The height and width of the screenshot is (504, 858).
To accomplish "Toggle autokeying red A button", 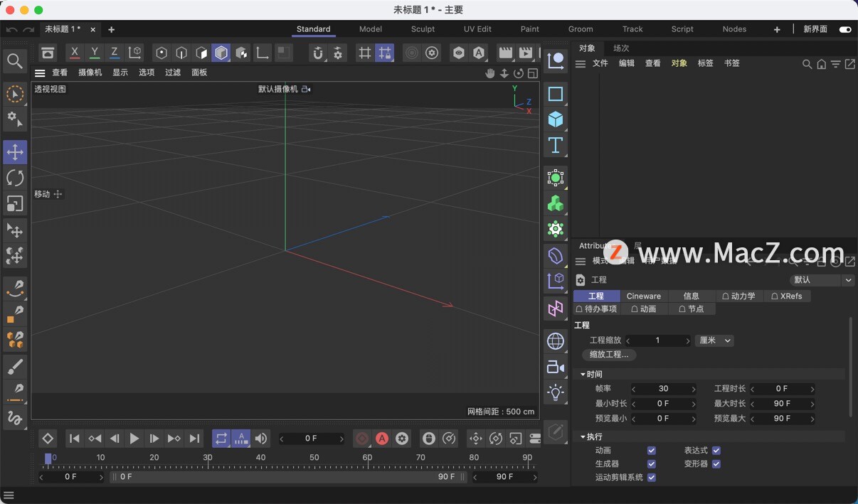I will point(382,439).
